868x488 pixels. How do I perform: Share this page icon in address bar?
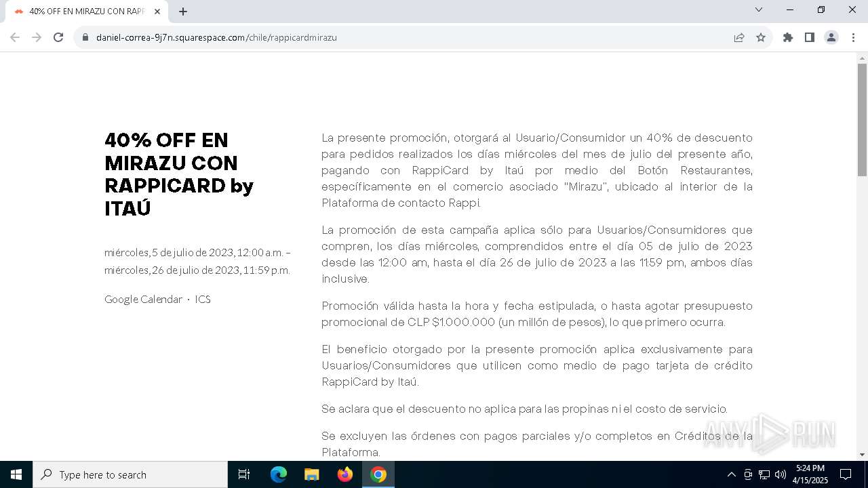(x=739, y=37)
